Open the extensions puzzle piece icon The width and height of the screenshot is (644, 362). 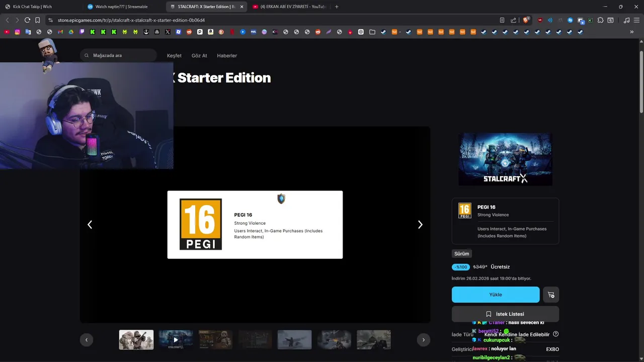600,20
